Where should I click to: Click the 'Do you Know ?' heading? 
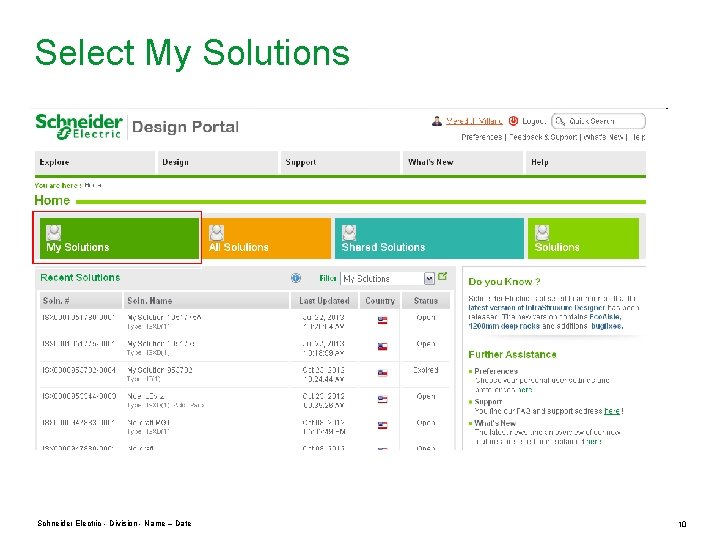click(504, 281)
